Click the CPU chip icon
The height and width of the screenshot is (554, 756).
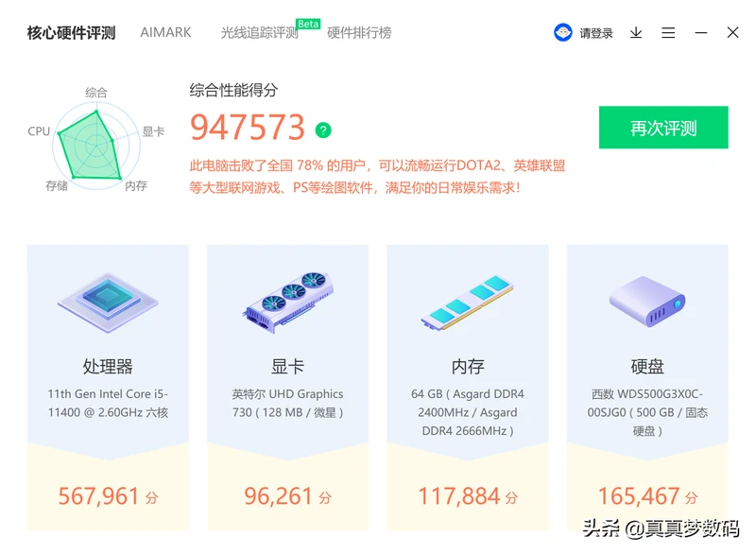[x=108, y=303]
